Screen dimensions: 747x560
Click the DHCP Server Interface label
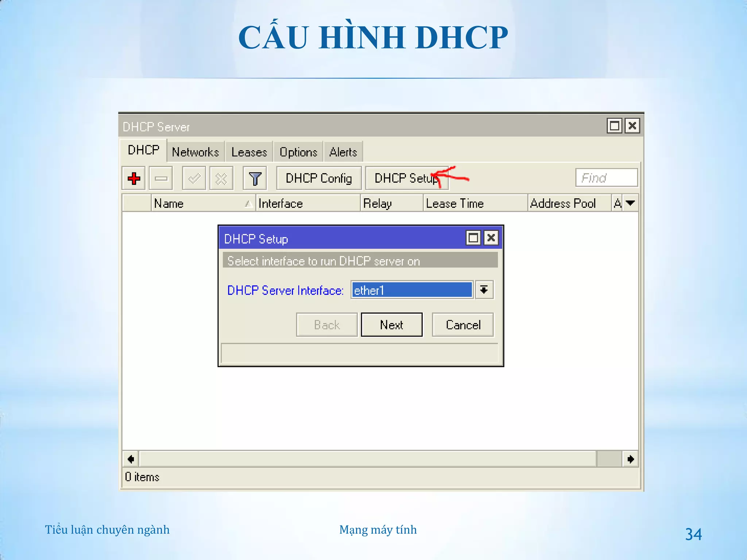click(x=285, y=291)
